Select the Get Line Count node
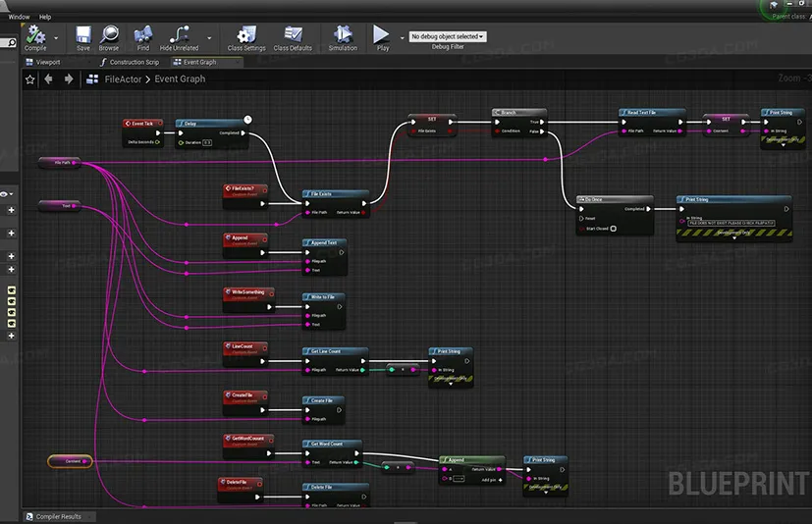Screen dimensions: 812x524 [x=335, y=361]
